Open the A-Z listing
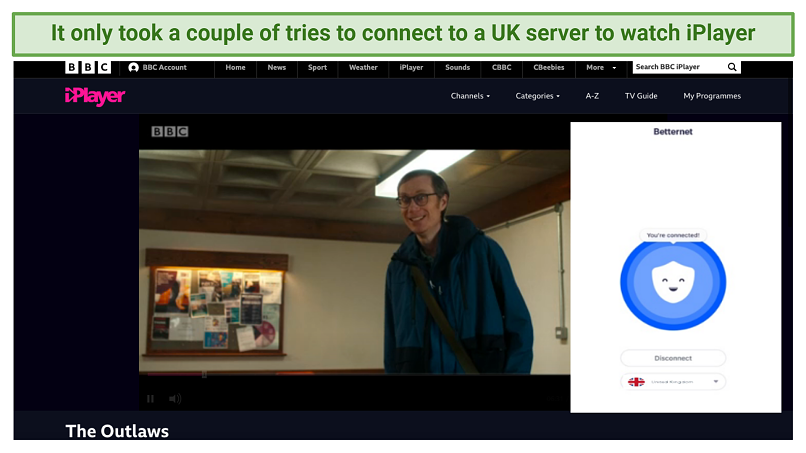The height and width of the screenshot is (453, 806). point(592,96)
